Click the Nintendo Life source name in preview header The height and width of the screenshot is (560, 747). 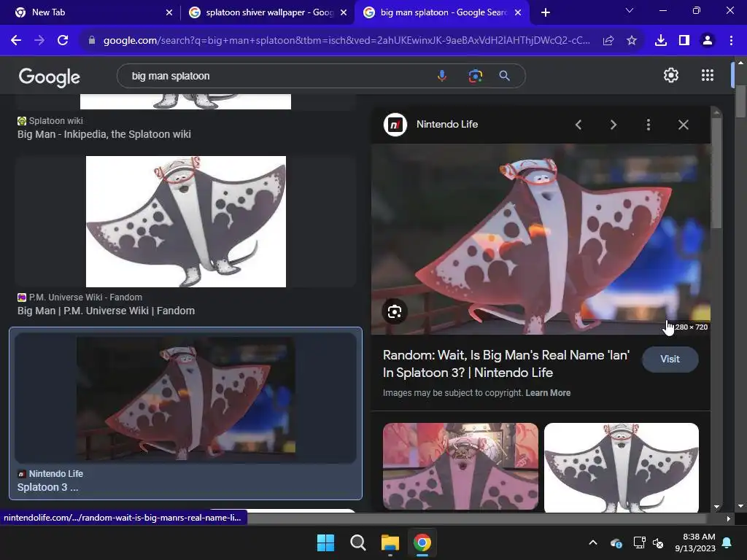[447, 124]
